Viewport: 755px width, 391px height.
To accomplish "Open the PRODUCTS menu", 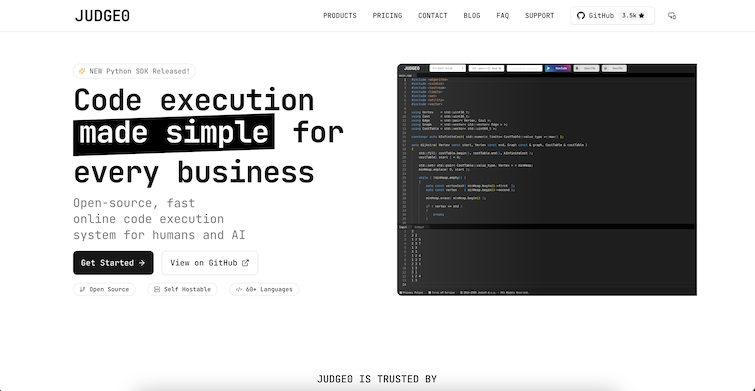I will pos(339,16).
